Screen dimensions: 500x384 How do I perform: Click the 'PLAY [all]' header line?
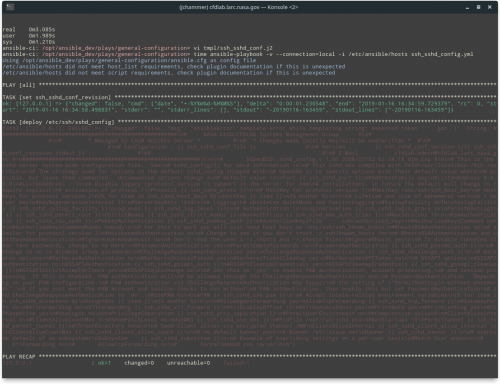pyautogui.click(x=249, y=85)
